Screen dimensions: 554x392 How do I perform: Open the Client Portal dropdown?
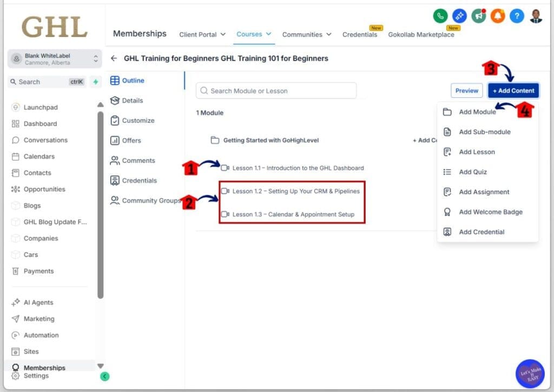[202, 34]
